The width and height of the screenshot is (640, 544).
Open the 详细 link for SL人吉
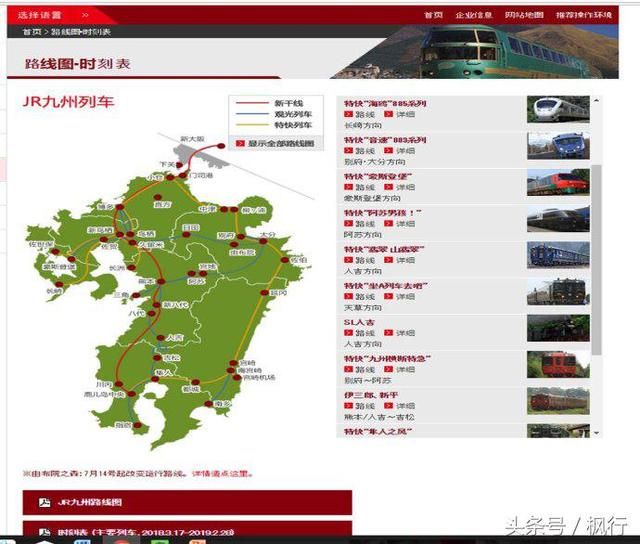[x=400, y=333]
